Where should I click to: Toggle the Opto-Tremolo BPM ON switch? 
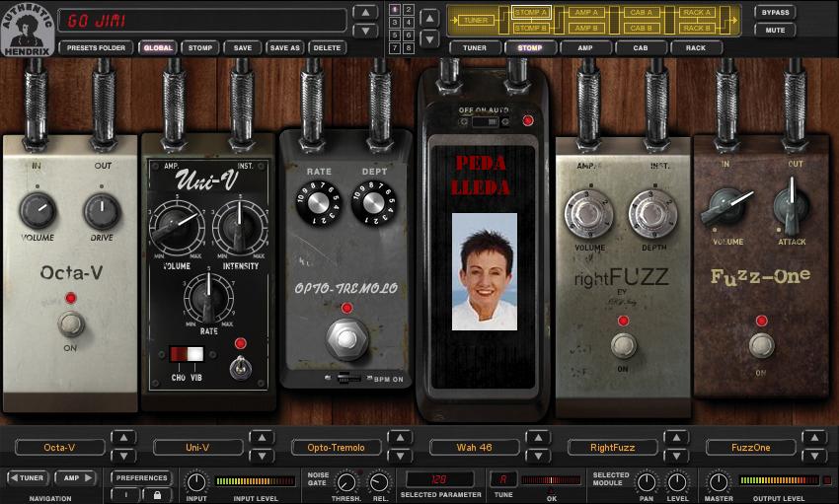pyautogui.click(x=344, y=378)
